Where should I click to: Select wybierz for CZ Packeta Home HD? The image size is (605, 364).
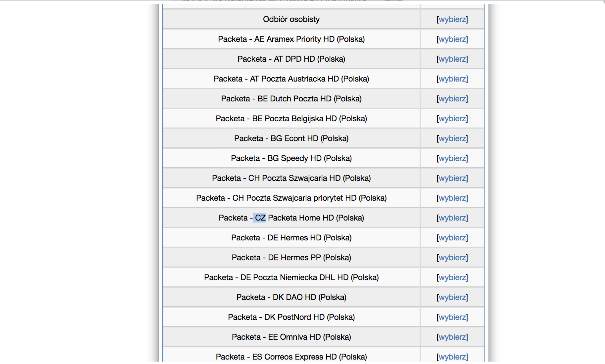(452, 218)
